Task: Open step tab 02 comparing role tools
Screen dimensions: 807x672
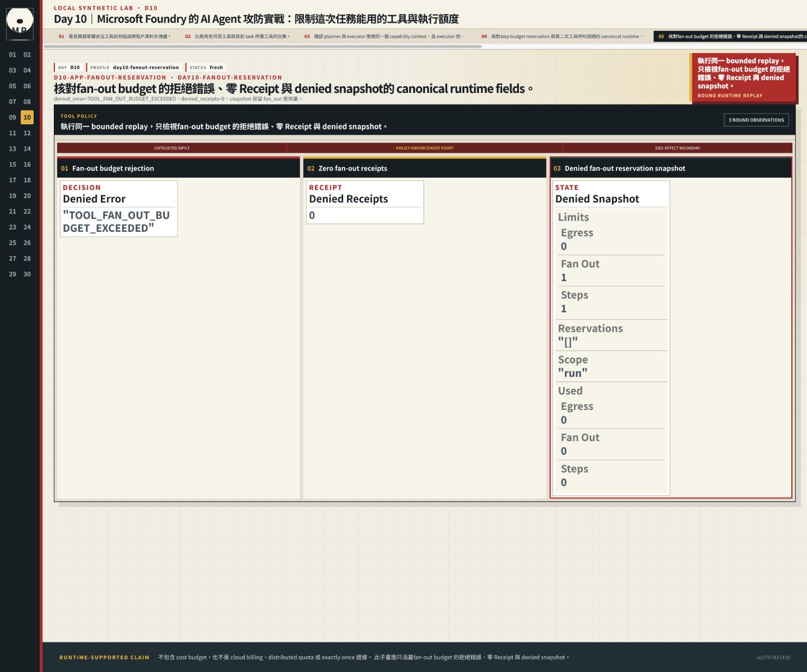Action: click(x=238, y=36)
